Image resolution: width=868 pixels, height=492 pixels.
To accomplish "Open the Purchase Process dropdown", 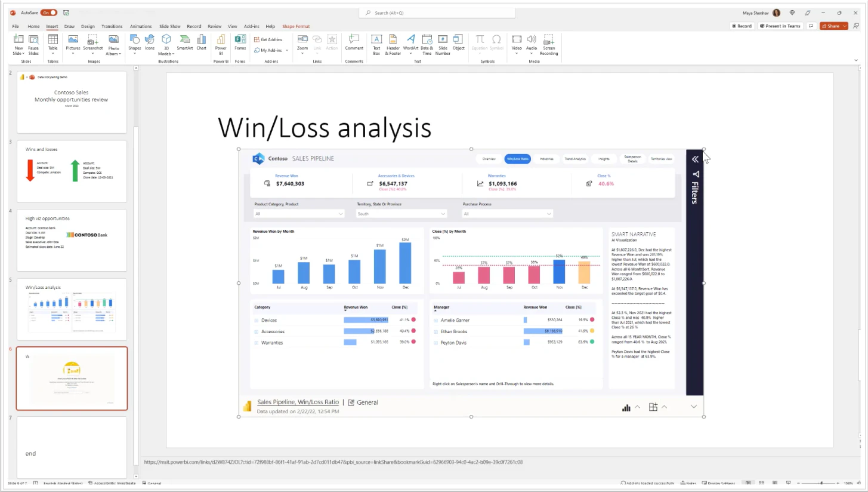I will [508, 214].
